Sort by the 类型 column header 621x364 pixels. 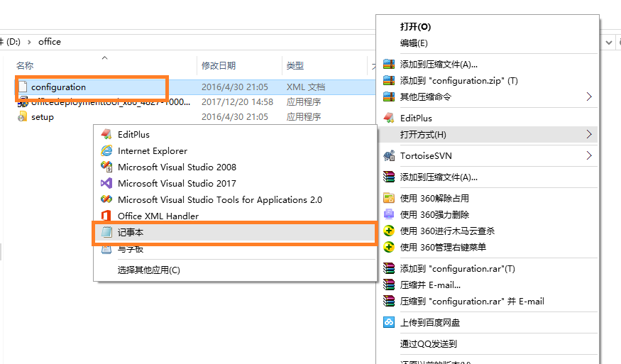(x=295, y=66)
